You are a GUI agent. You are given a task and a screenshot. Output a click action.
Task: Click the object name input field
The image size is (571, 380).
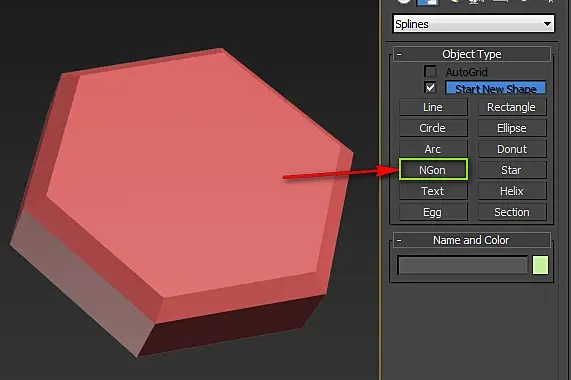tap(462, 265)
